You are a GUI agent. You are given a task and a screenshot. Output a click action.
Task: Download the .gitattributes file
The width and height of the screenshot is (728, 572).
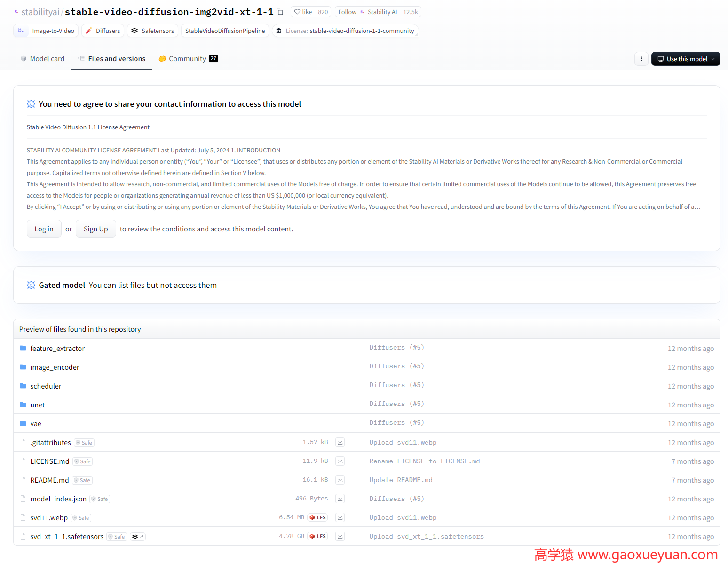340,442
